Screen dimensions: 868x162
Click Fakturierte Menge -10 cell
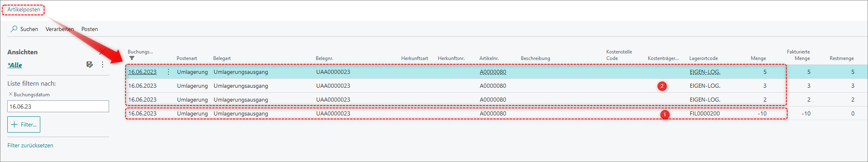806,113
